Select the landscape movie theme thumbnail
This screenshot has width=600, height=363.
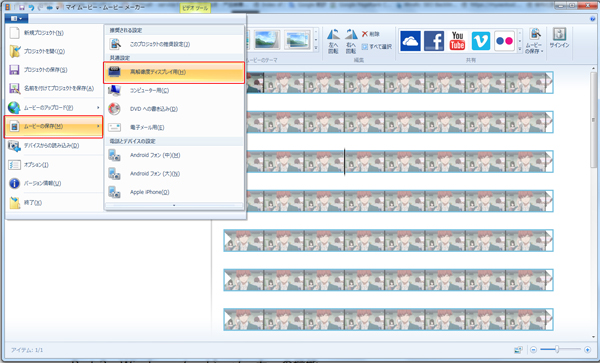pyautogui.click(x=267, y=40)
